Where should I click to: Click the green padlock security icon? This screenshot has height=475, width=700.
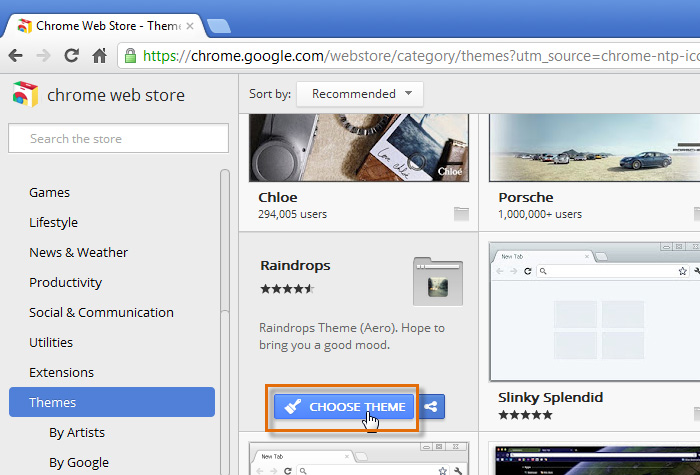130,55
